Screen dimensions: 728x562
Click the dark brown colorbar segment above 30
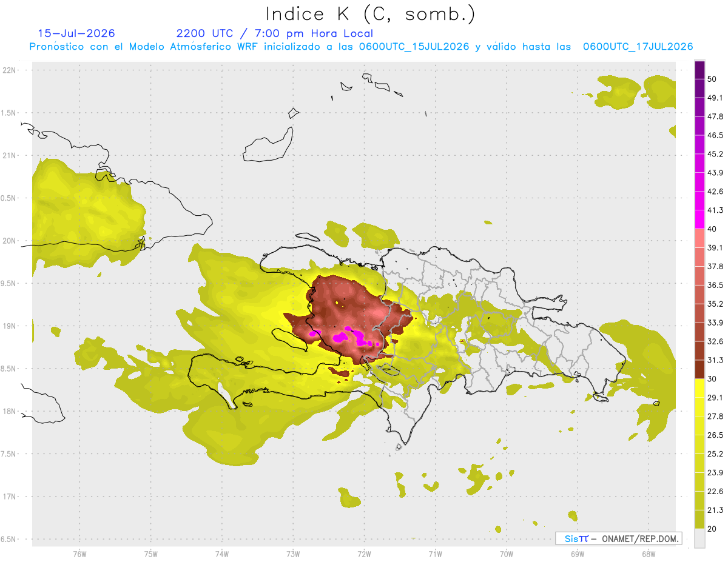699,369
